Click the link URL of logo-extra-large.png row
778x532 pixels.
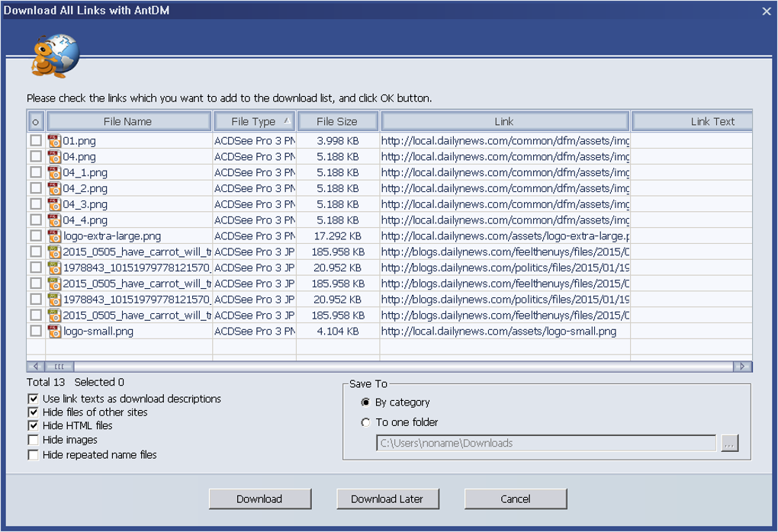coord(505,236)
